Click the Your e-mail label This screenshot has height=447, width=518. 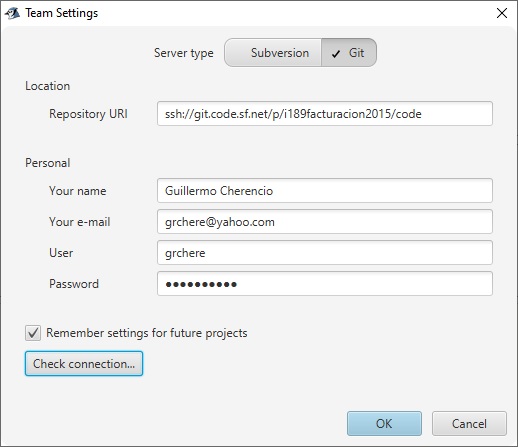tap(80, 222)
